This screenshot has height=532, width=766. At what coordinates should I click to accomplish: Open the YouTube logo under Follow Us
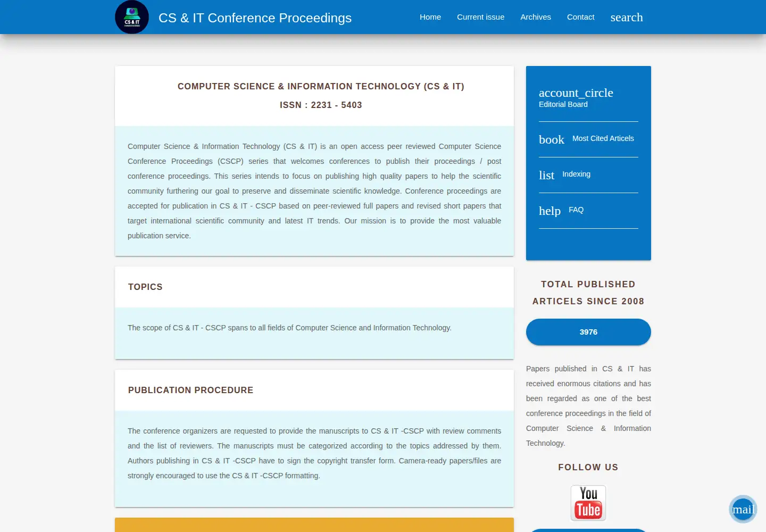pos(588,503)
